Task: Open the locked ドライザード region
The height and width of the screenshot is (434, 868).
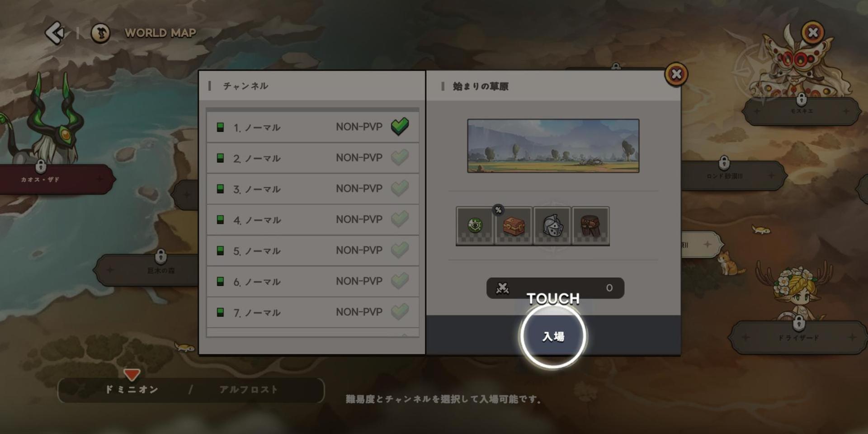Action: [798, 337]
